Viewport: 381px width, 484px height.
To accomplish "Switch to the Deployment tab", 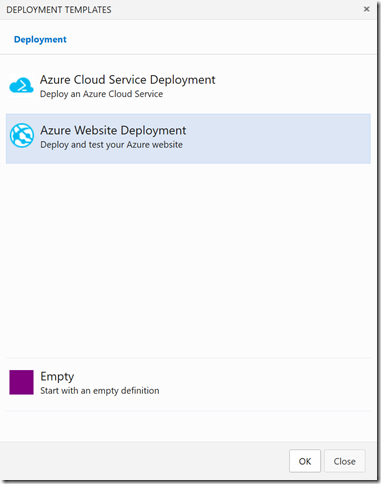I will tap(40, 39).
